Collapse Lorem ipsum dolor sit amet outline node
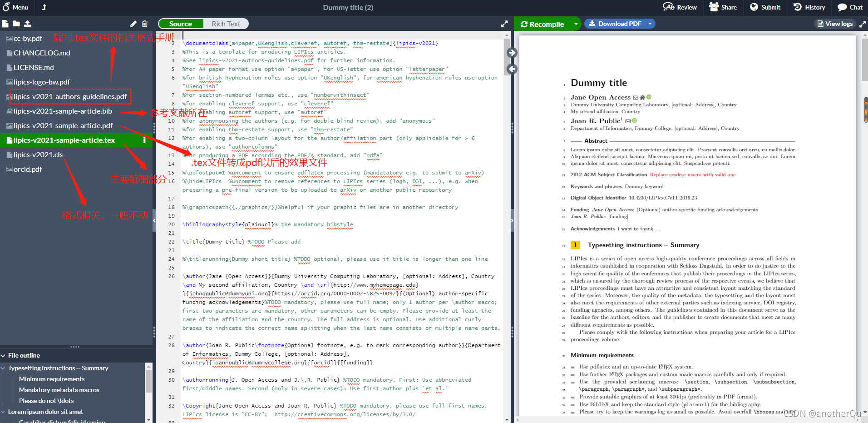The height and width of the screenshot is (423, 868). coord(3,412)
